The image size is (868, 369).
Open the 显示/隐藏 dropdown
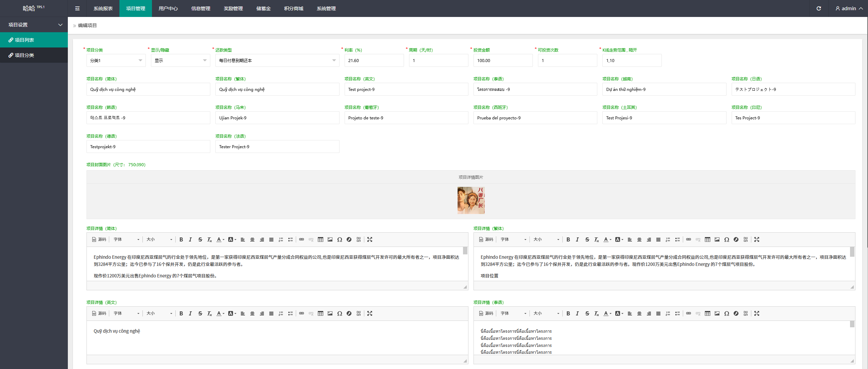coord(180,60)
